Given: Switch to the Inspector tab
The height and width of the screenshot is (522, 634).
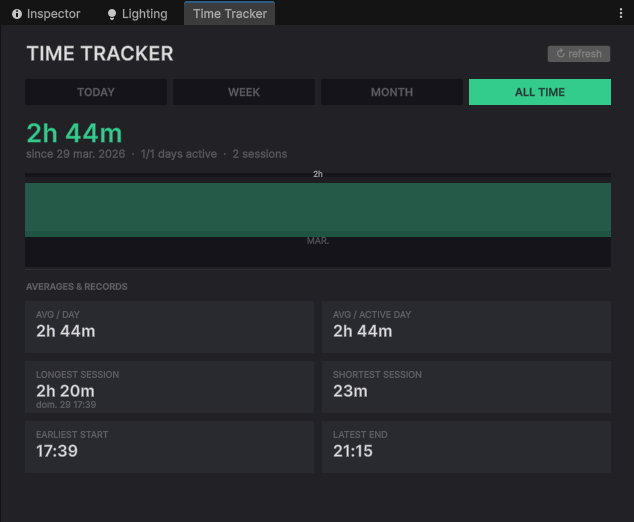Looking at the screenshot, I should point(46,14).
